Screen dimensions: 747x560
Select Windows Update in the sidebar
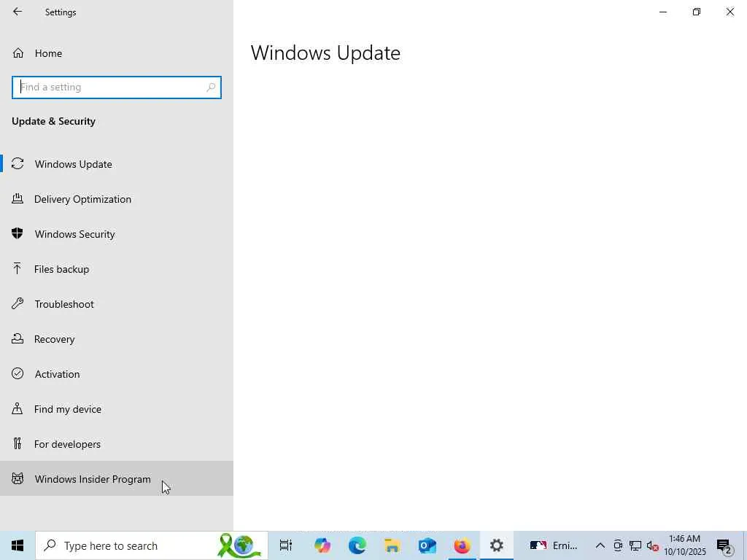tap(117, 164)
